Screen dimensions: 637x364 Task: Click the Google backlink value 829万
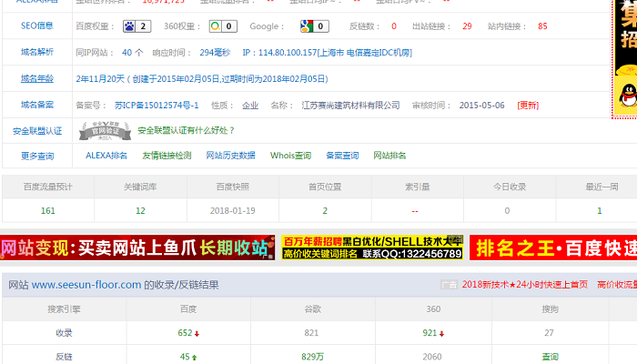click(312, 357)
